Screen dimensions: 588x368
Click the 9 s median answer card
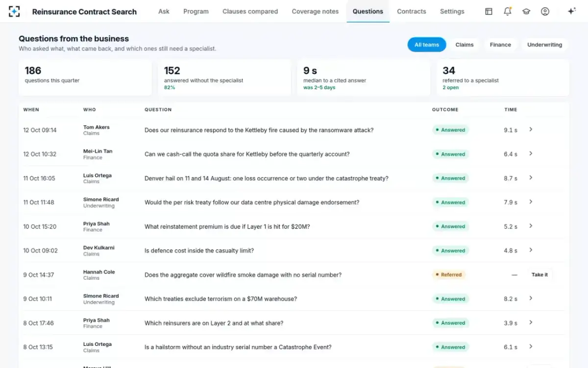click(x=364, y=78)
